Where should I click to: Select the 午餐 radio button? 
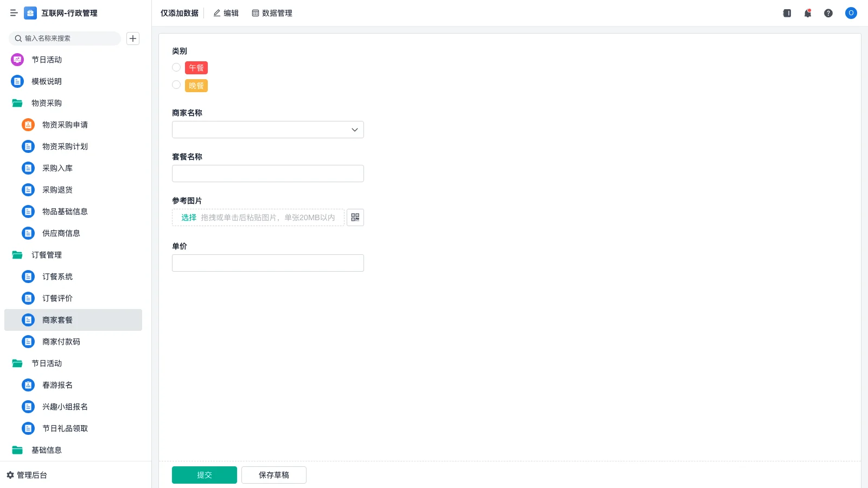tap(176, 67)
